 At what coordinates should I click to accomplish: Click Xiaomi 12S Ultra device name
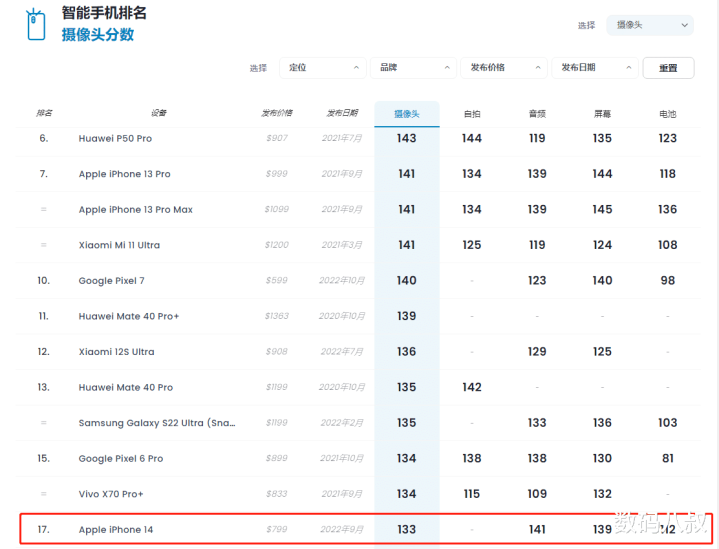coord(116,352)
